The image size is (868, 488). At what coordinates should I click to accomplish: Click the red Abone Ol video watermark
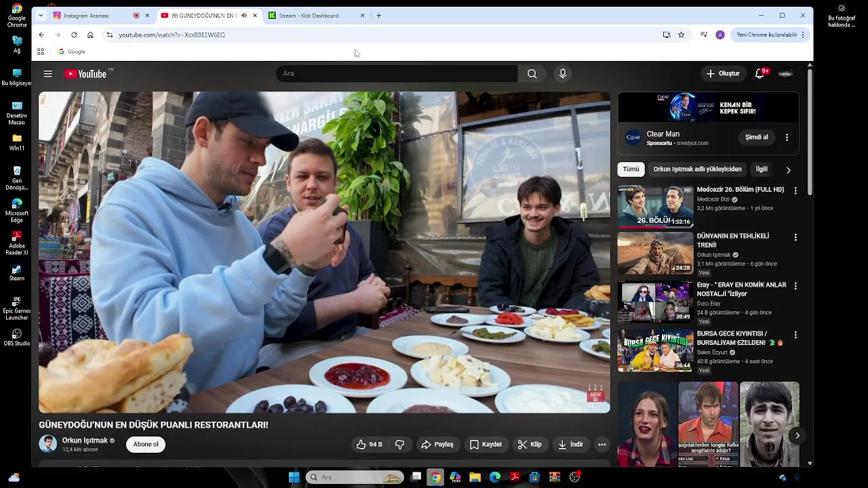coord(595,394)
